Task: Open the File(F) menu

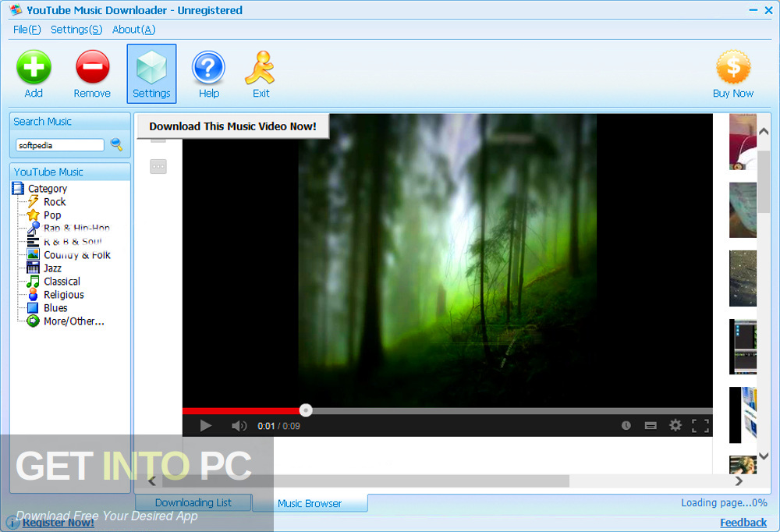Action: pyautogui.click(x=27, y=30)
